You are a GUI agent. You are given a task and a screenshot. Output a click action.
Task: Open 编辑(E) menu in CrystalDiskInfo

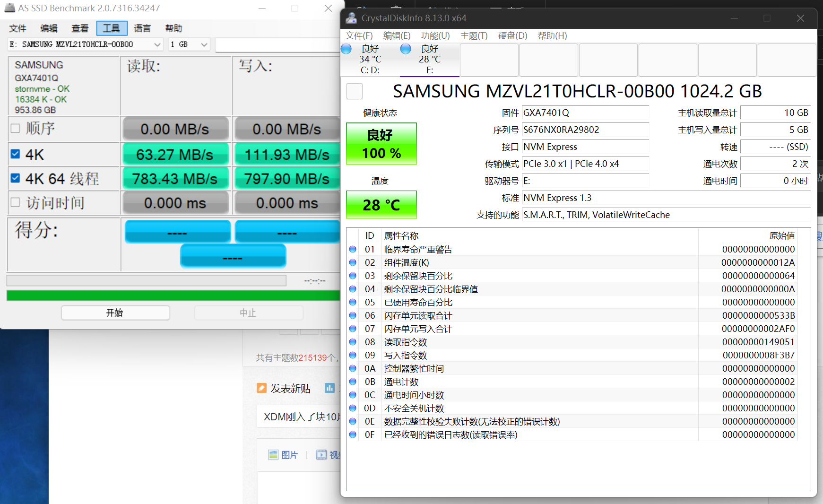[397, 36]
